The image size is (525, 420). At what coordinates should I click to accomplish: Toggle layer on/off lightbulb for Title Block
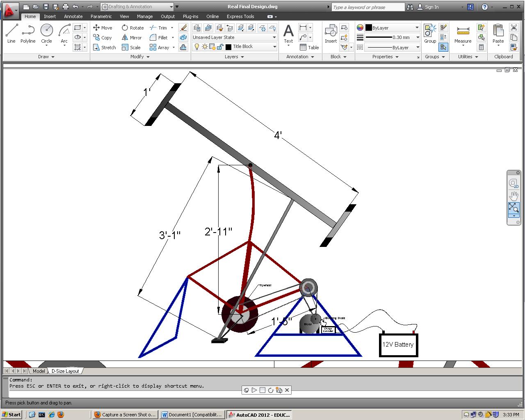(x=197, y=47)
